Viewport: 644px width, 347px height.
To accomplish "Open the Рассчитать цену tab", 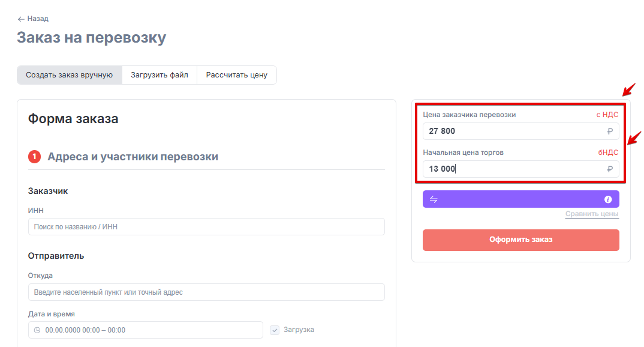I will 237,75.
